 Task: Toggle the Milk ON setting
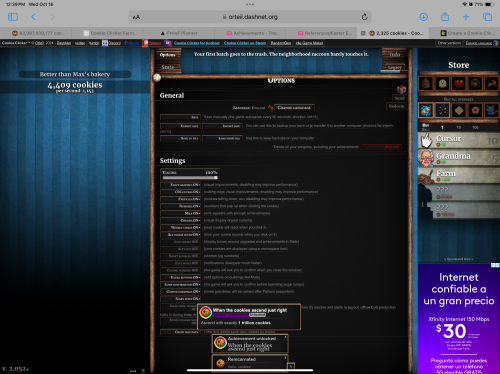pos(180,213)
